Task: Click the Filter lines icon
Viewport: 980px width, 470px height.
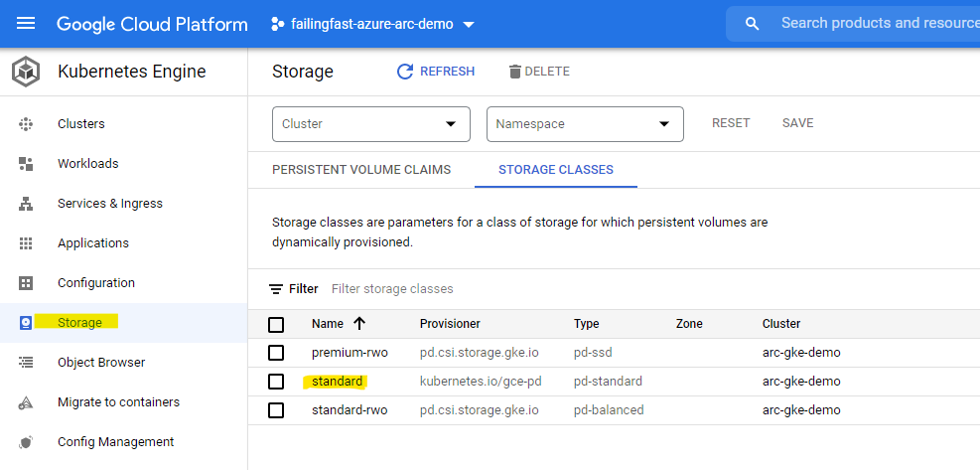Action: [276, 289]
